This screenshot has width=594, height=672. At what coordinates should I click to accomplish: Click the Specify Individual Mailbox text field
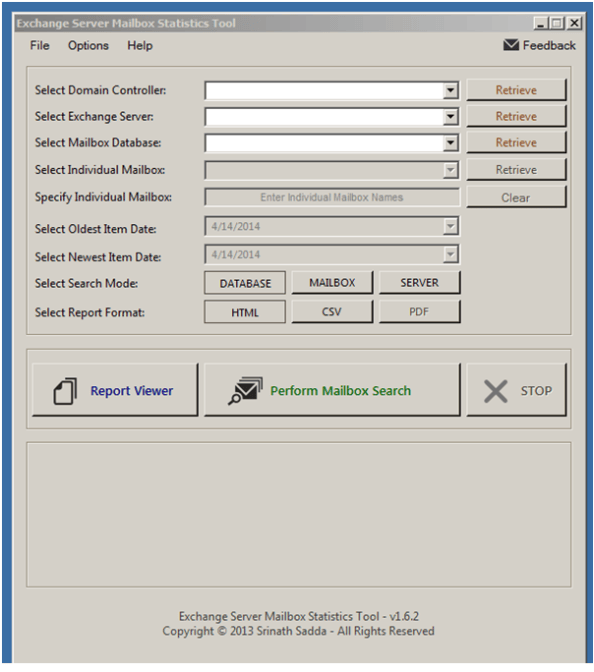coord(332,198)
